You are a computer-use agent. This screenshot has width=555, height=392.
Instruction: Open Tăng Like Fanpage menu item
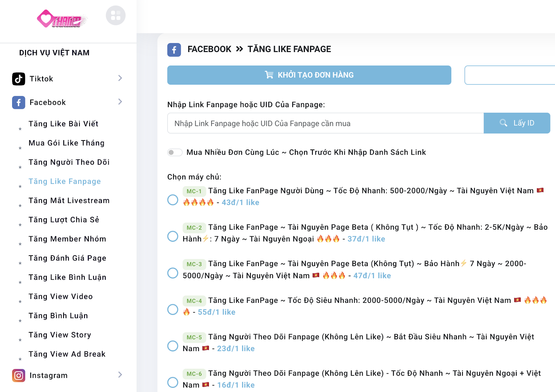[65, 181]
